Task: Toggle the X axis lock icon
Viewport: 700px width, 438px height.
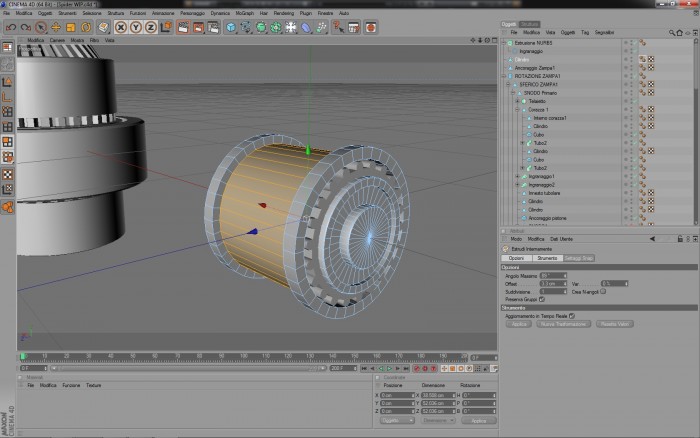Action: tap(121, 27)
